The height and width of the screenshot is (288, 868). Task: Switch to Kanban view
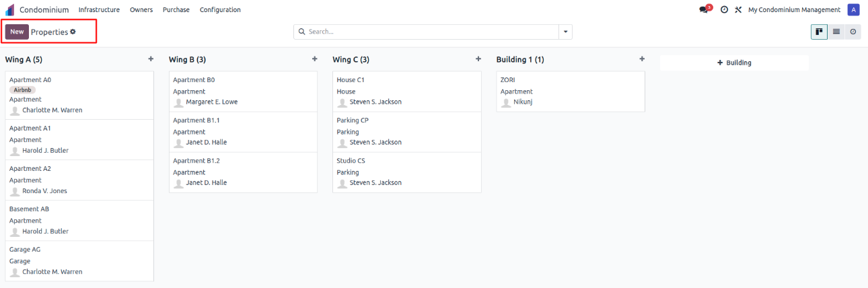tap(819, 32)
